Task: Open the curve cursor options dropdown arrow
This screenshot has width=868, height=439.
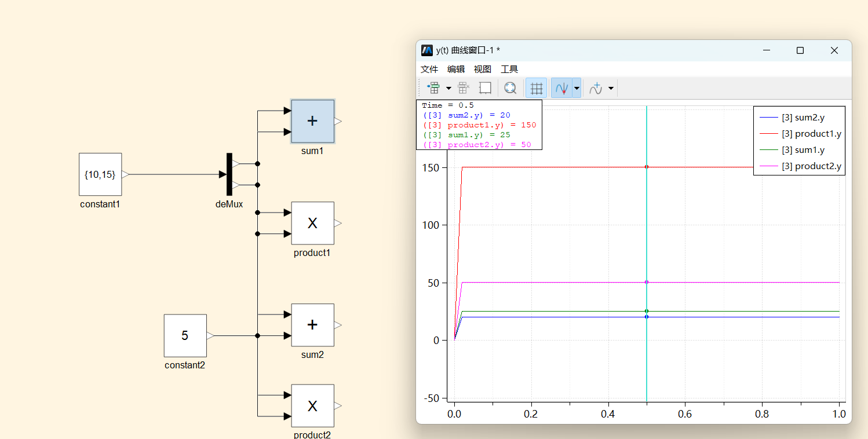Action: point(577,89)
